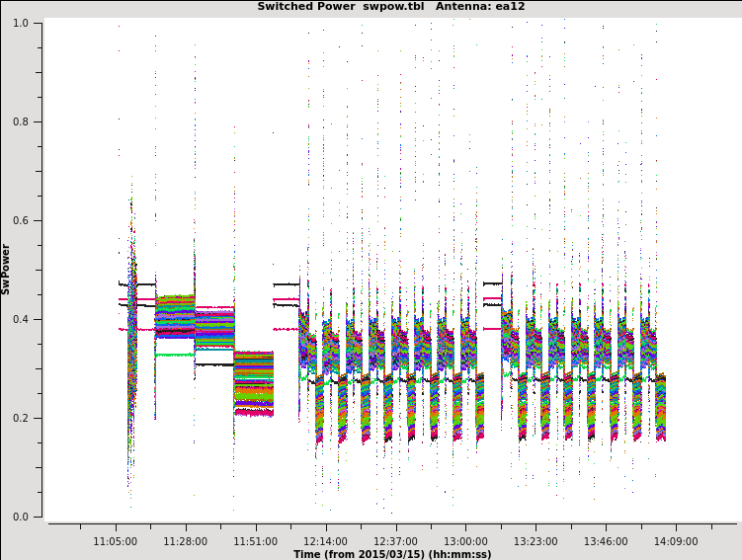742x560 pixels.
Task: Select the 12:14:00 time tick label
Action: [x=325, y=541]
